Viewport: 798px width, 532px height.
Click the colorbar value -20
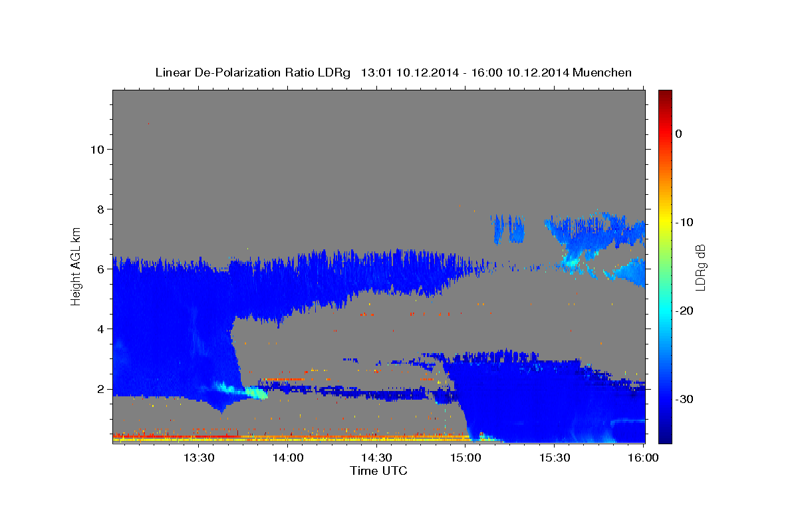click(684, 311)
